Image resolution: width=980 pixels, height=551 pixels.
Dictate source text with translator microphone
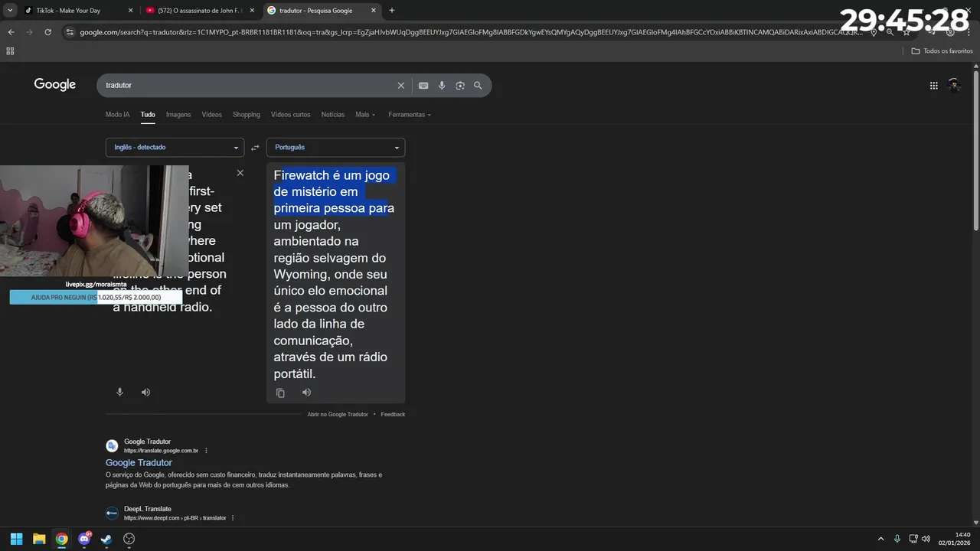pyautogui.click(x=119, y=392)
